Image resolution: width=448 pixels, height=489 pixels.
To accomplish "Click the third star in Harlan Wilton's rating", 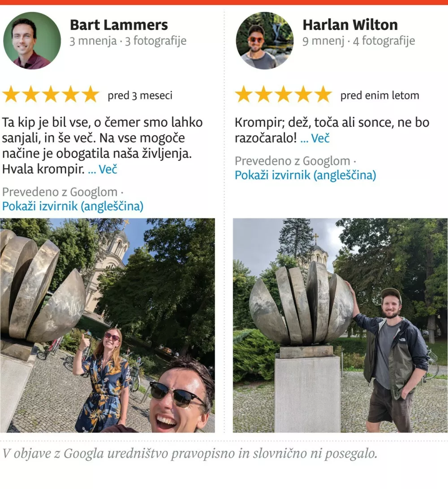I will [x=283, y=94].
